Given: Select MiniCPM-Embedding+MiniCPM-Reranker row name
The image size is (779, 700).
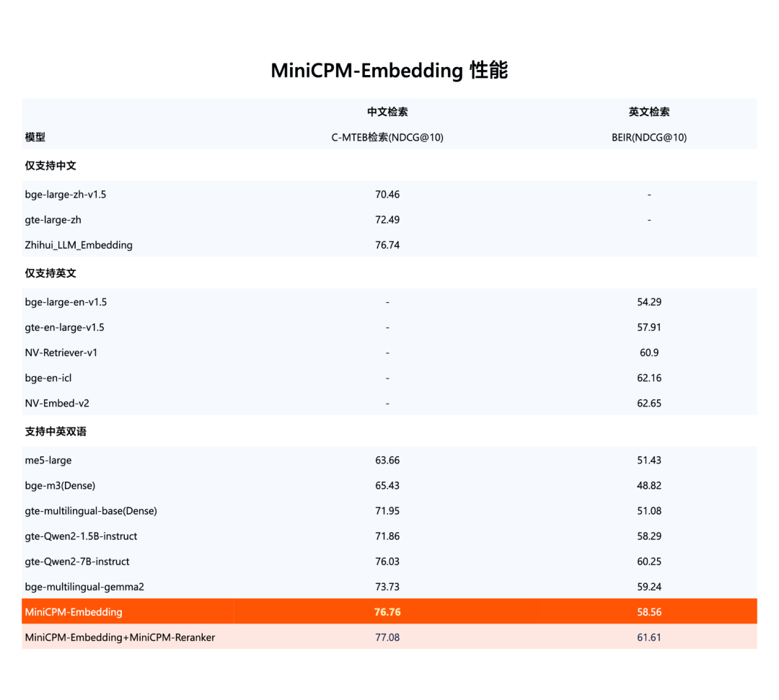Looking at the screenshot, I should 120,637.
